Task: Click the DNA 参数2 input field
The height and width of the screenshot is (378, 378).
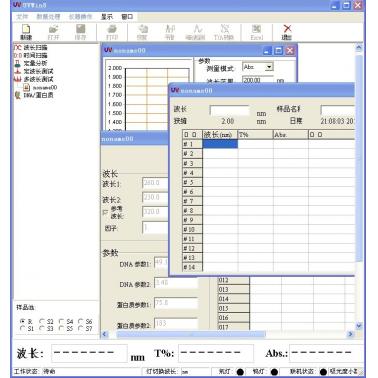Action: 176,283
